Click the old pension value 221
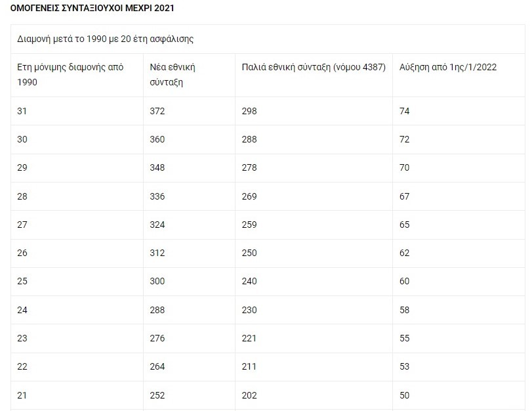532x411 pixels. [x=249, y=337]
